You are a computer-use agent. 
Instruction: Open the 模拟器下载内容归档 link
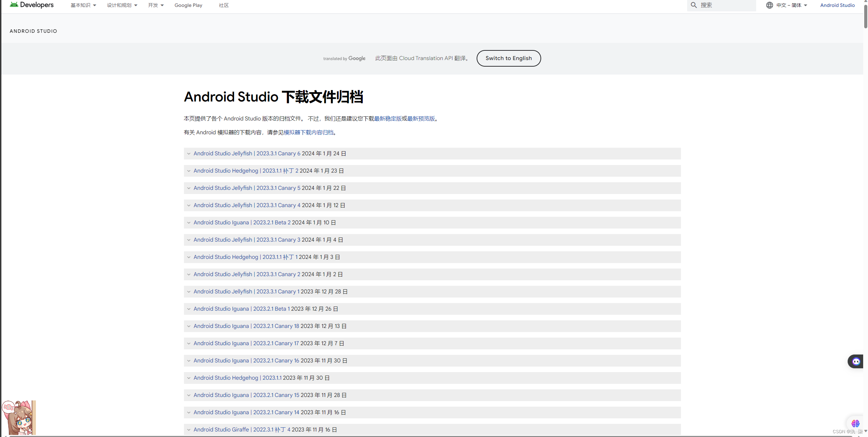pos(308,133)
